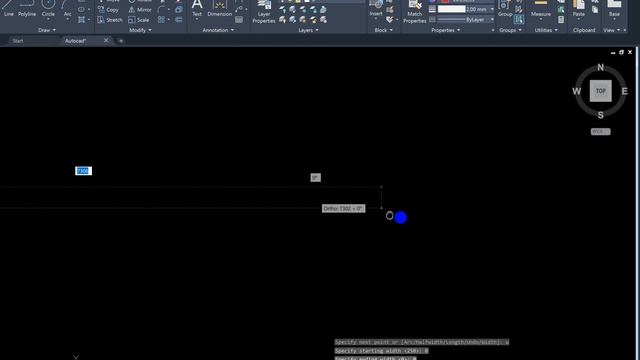Toggle the Layer Off icon
This screenshot has width=640, height=360.
coord(282,9)
